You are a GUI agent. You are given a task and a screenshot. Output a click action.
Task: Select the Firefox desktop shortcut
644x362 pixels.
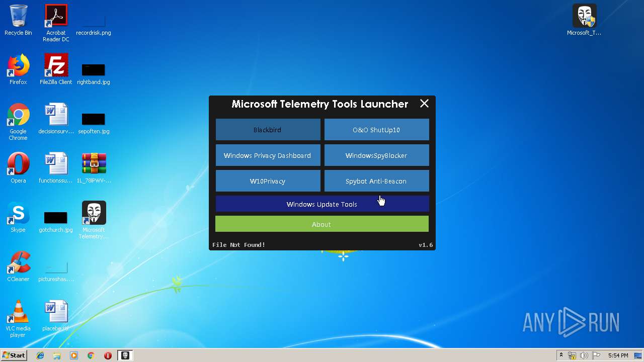click(x=18, y=69)
